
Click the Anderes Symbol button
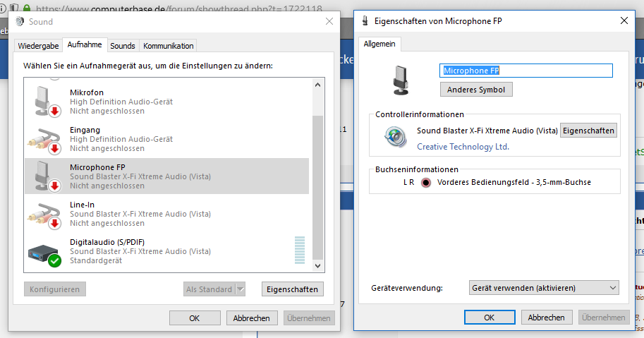476,90
